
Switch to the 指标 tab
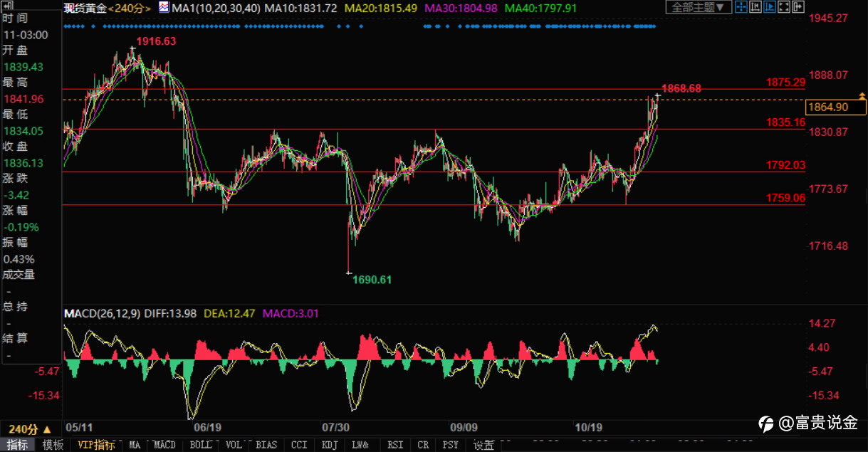pyautogui.click(x=18, y=445)
